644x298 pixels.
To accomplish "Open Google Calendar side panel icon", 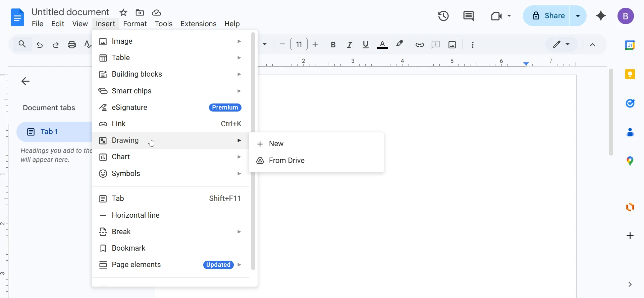I will click(630, 45).
